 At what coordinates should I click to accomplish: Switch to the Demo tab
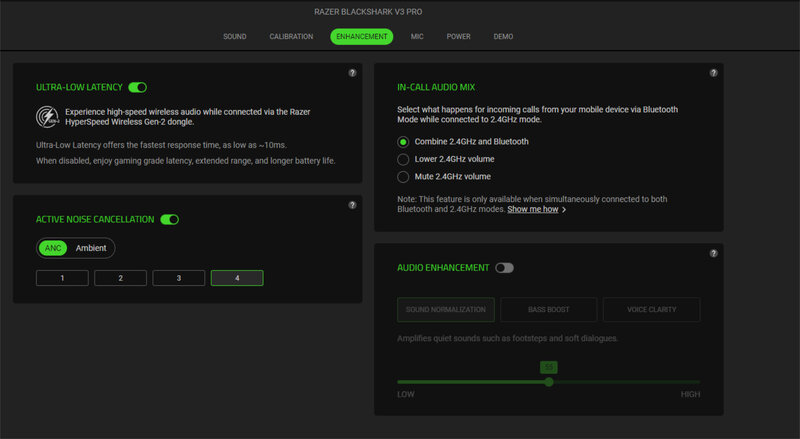click(503, 37)
